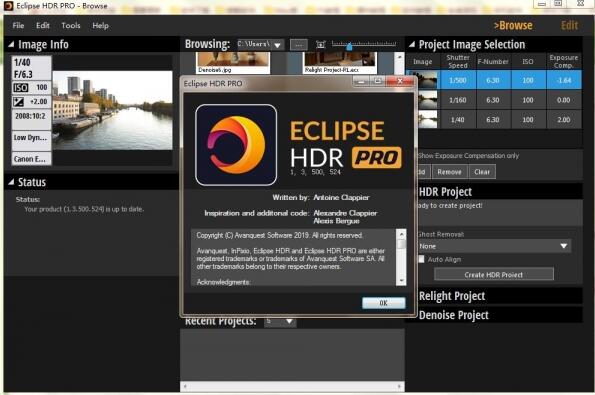Toggle the Auto Align checkbox
Viewport: 595px width, 395px height.
pos(421,259)
